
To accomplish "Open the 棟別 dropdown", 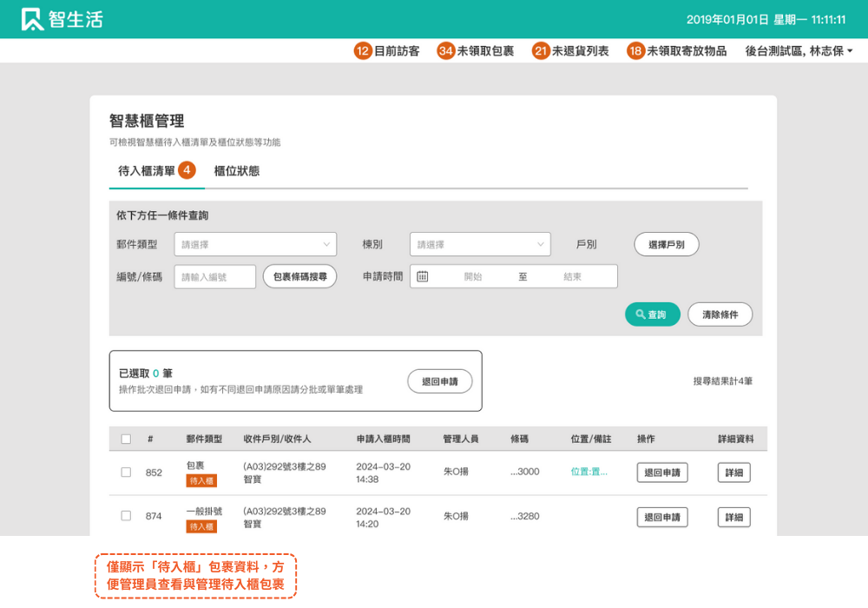I will pyautogui.click(x=480, y=245).
